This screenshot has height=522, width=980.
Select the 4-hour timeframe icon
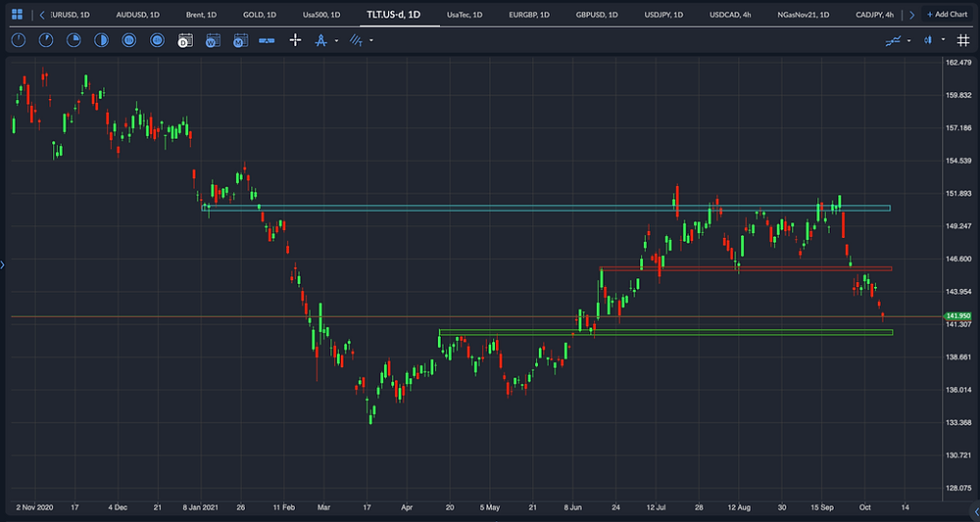click(x=157, y=40)
